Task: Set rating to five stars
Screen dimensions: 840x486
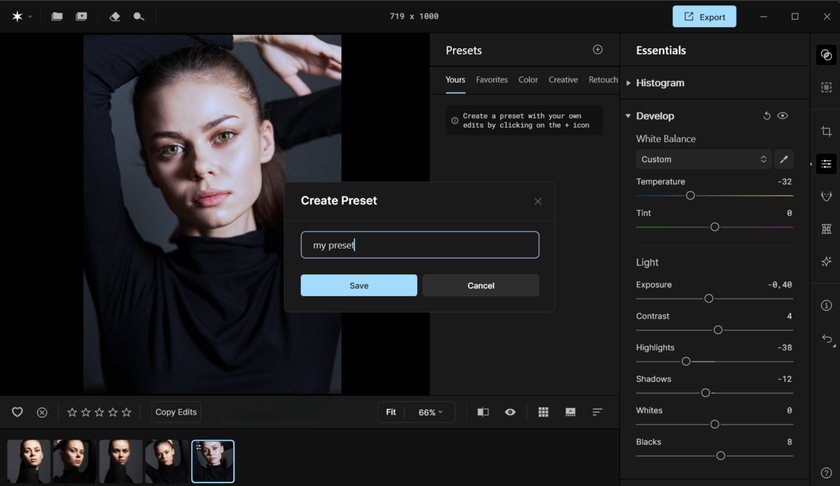Action: pyautogui.click(x=126, y=412)
